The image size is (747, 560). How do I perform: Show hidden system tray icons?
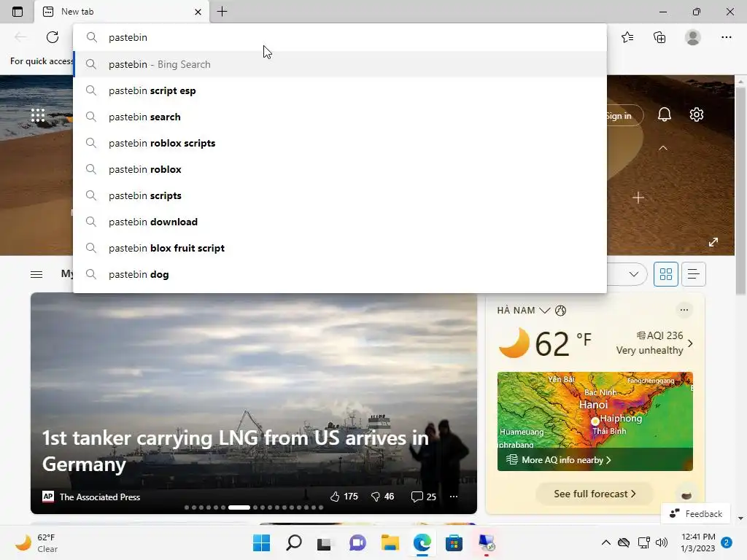605,542
